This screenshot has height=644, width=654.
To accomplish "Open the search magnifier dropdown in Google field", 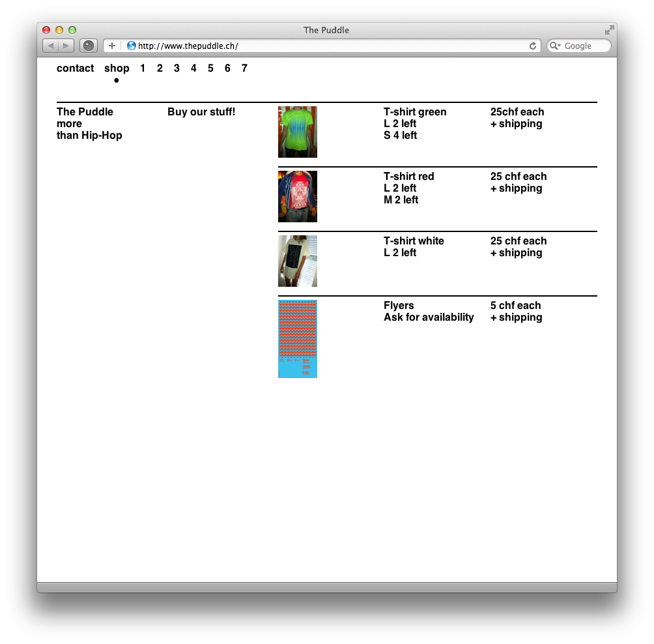I will [x=555, y=46].
